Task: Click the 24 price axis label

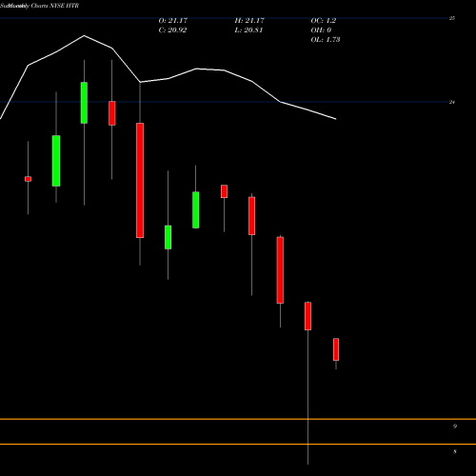Action: [452, 102]
